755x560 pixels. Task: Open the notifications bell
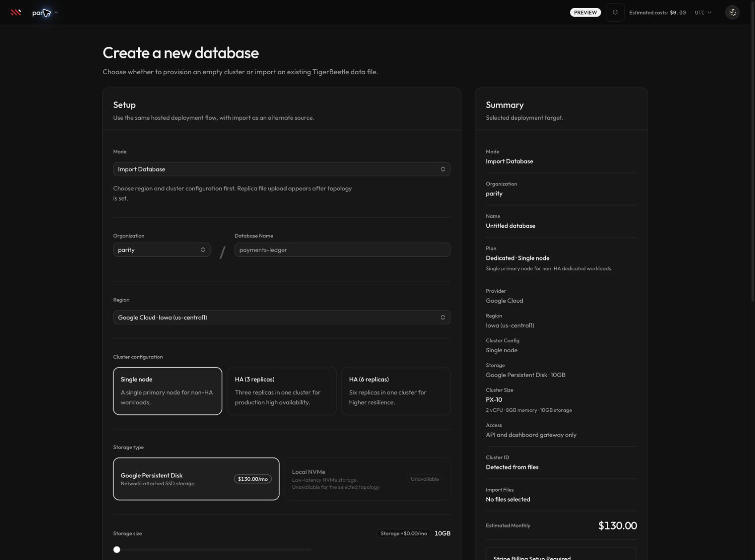point(615,12)
